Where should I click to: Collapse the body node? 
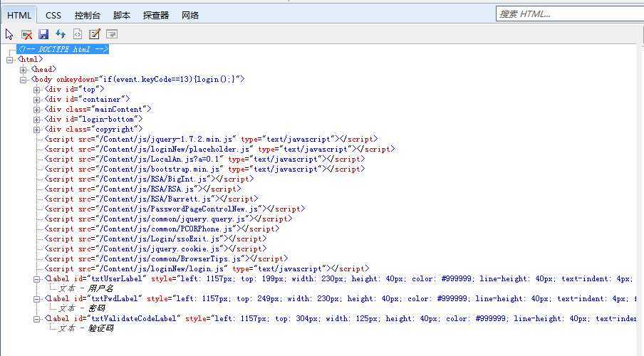coord(24,80)
